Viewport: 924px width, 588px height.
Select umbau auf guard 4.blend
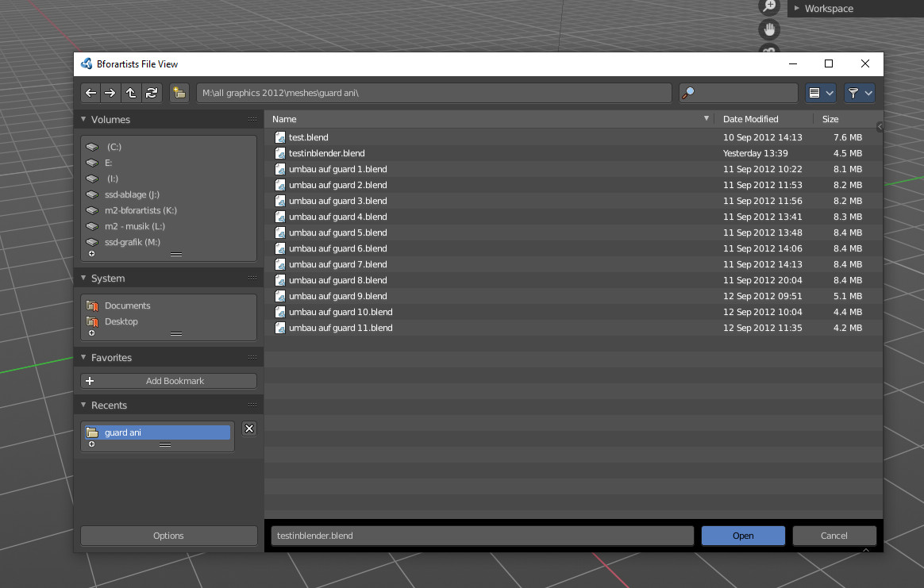(573, 217)
